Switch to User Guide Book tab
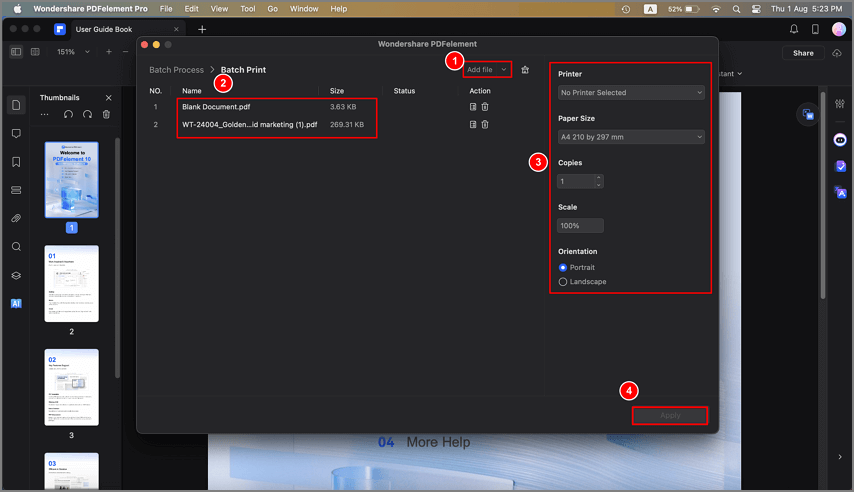 point(104,29)
